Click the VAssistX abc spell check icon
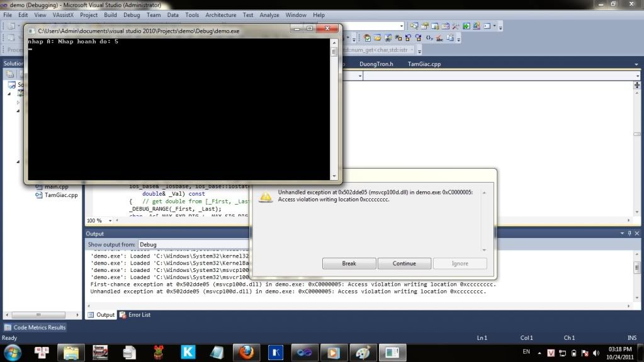This screenshot has height=362, width=644. click(x=439, y=38)
